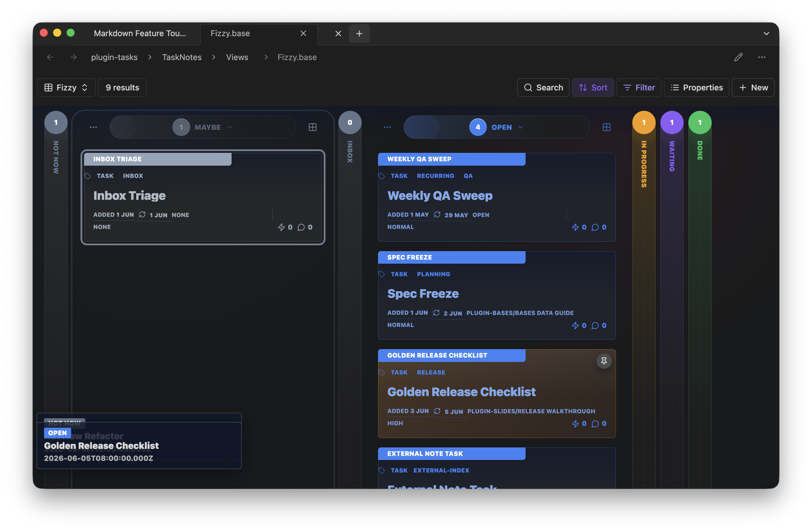Open the Filter options
The height and width of the screenshot is (532, 812).
pos(639,88)
